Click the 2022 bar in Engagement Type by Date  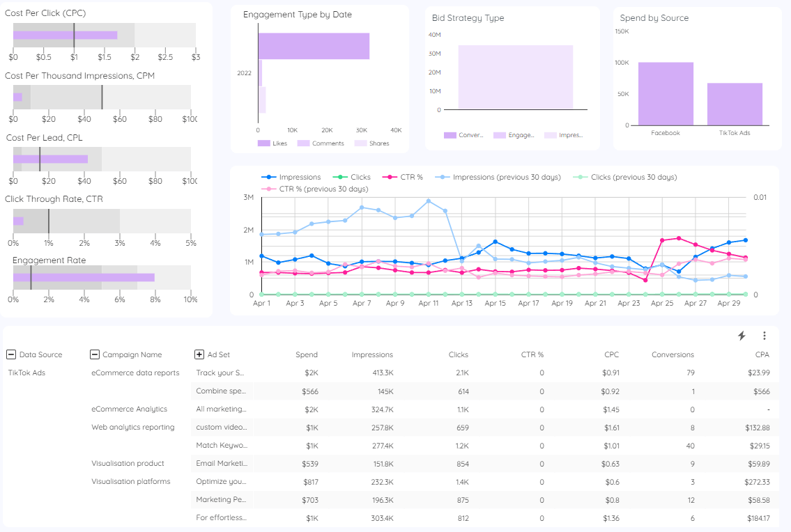click(314, 45)
